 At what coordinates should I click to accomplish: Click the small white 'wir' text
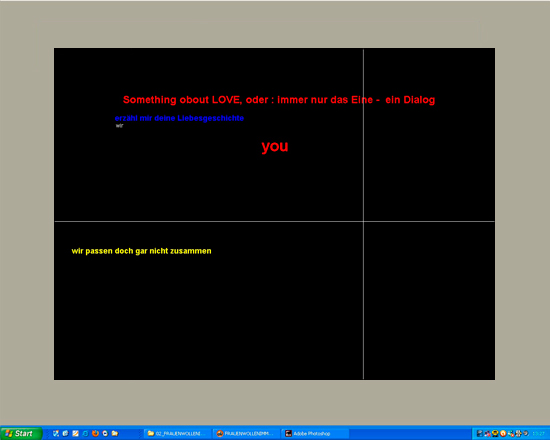tap(120, 126)
